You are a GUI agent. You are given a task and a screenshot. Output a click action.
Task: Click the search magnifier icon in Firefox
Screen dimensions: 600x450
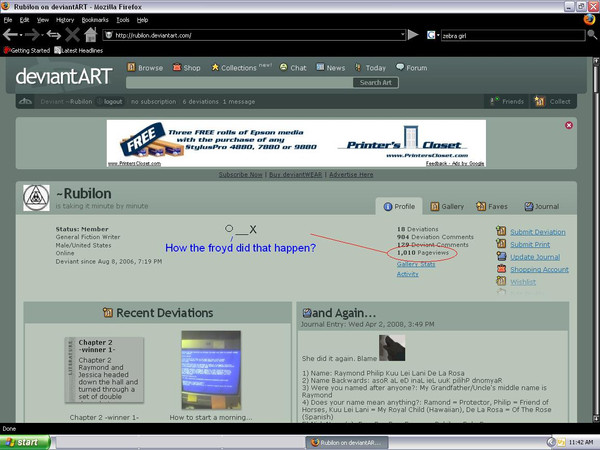[592, 35]
